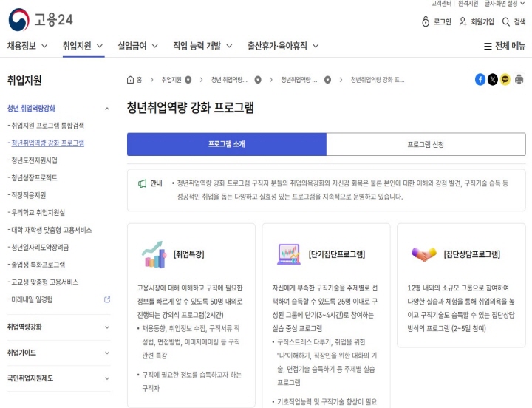Expand the 국민취업지원제도 sidebar section
532x408 pixels.
[x=107, y=378]
